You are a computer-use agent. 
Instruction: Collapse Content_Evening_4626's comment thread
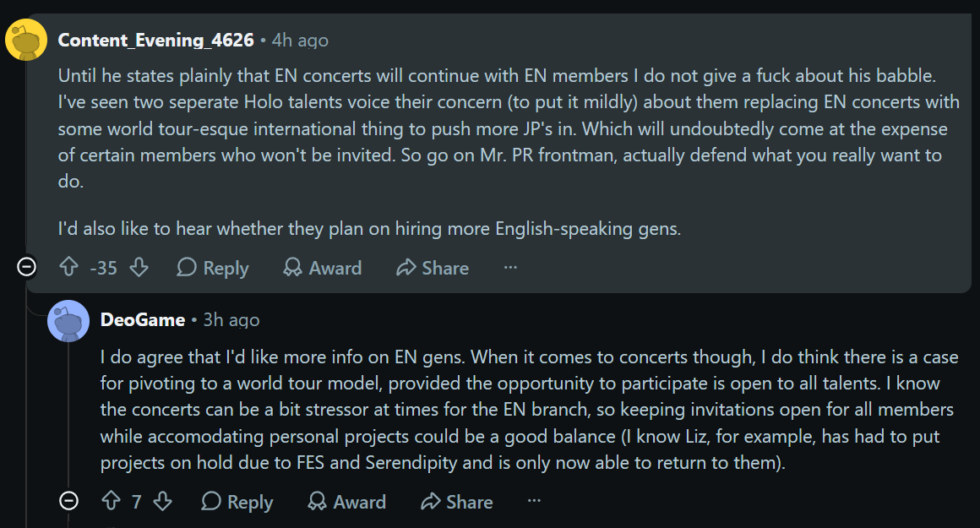click(26, 268)
